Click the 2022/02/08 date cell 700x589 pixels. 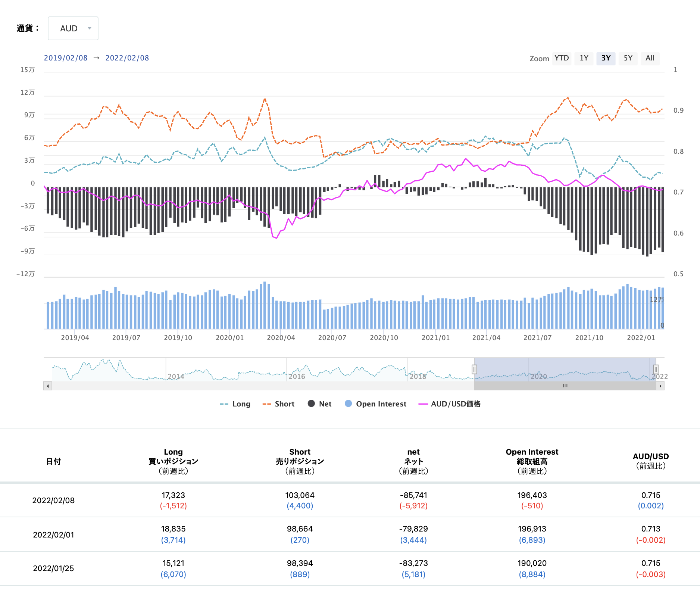coord(53,501)
